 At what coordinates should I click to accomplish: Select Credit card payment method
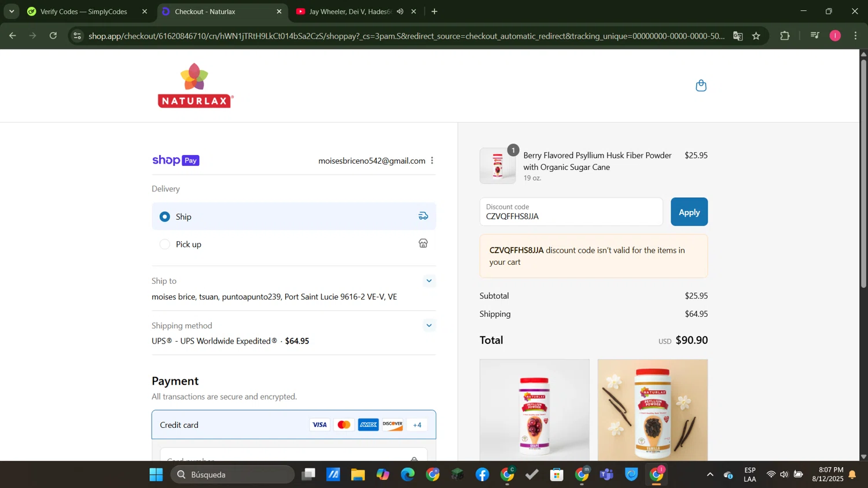(293, 425)
